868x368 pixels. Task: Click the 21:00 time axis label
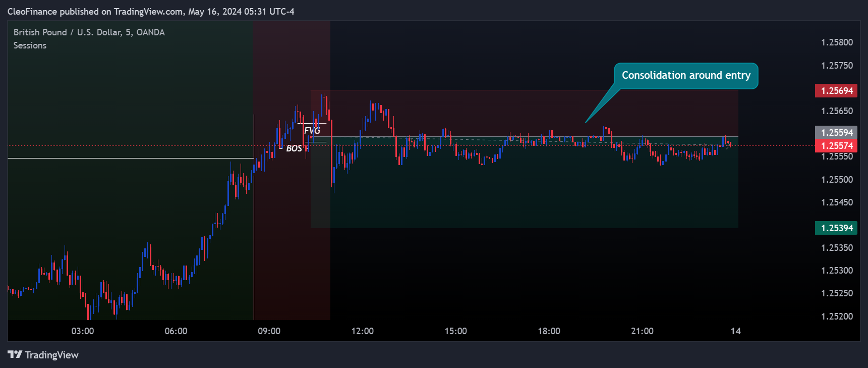(643, 331)
